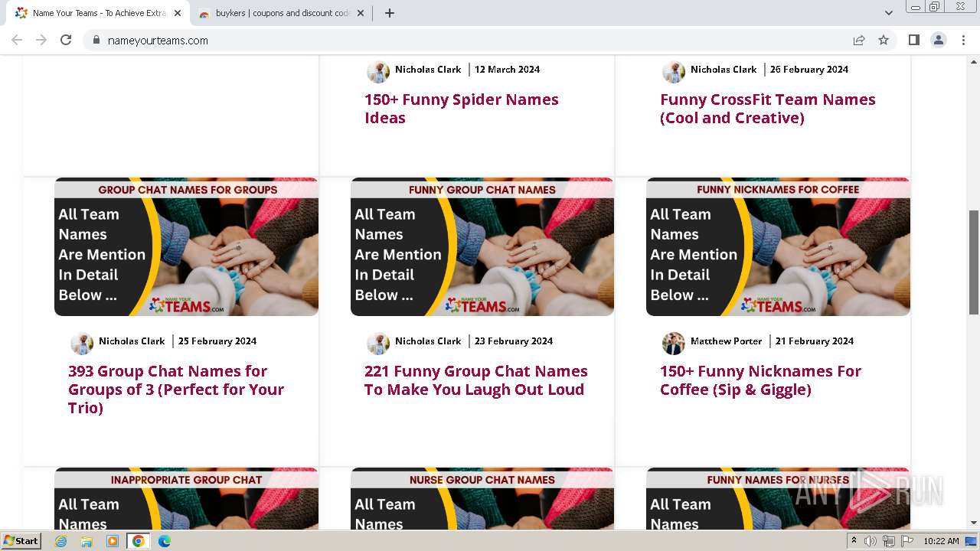The width and height of the screenshot is (980, 551).
Task: Click the share page icon in address bar
Action: [859, 40]
